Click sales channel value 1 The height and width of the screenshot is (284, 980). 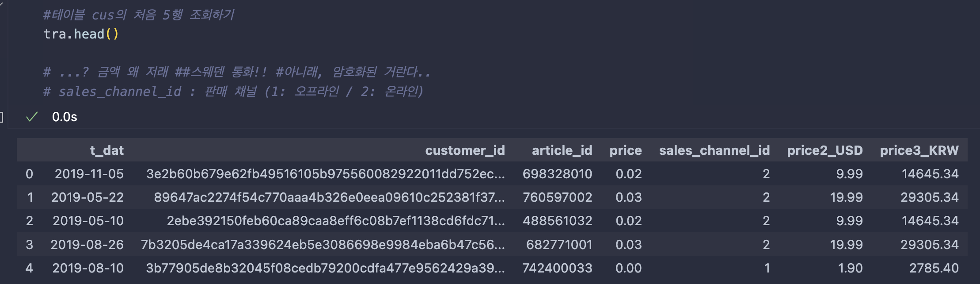(x=767, y=268)
